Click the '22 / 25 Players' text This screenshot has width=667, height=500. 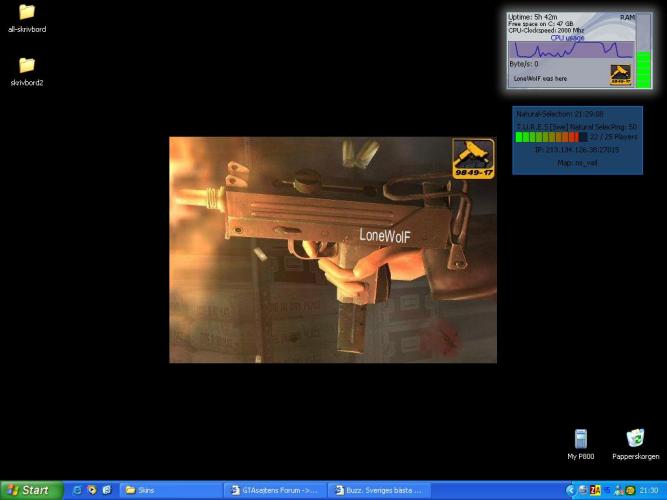click(x=613, y=137)
